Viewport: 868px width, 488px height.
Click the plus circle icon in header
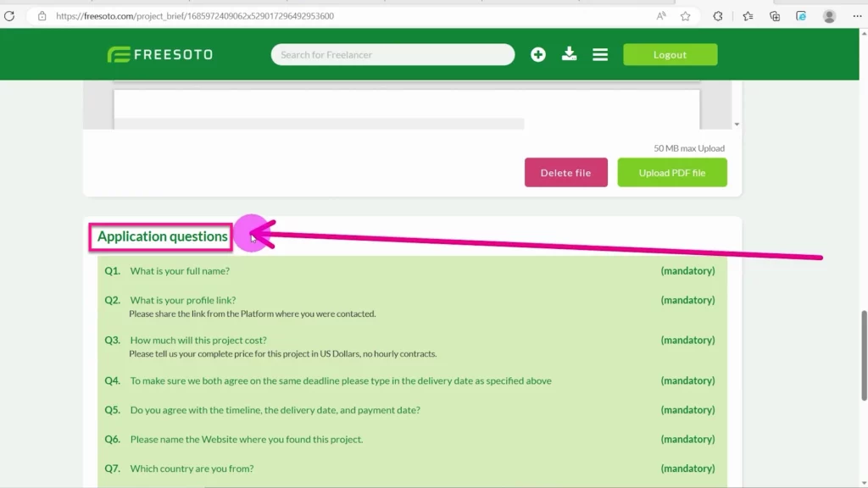point(538,54)
